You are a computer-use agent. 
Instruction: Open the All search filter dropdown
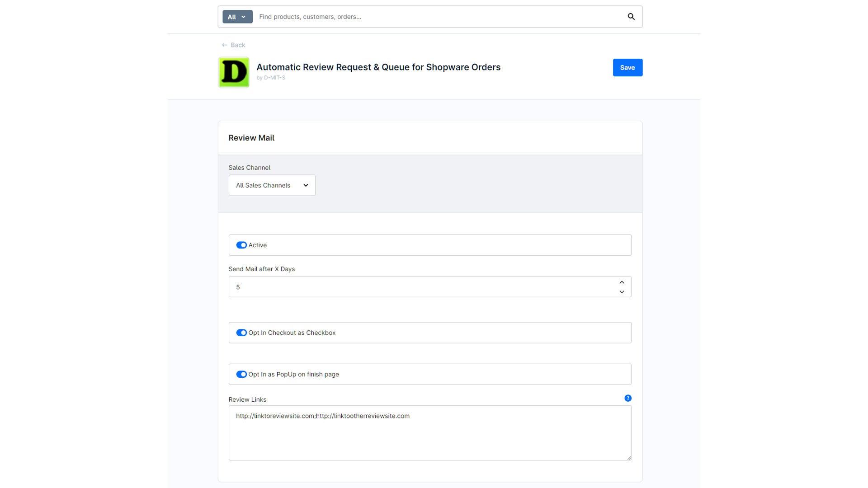pyautogui.click(x=237, y=17)
